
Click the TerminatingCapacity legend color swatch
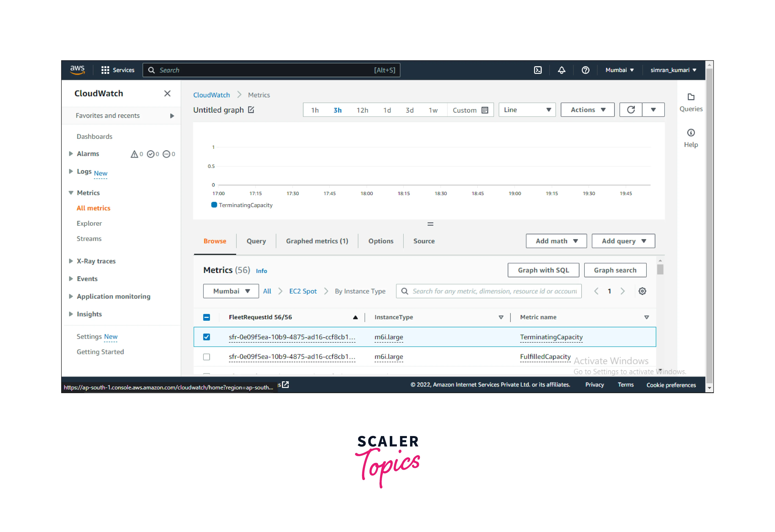[214, 205]
